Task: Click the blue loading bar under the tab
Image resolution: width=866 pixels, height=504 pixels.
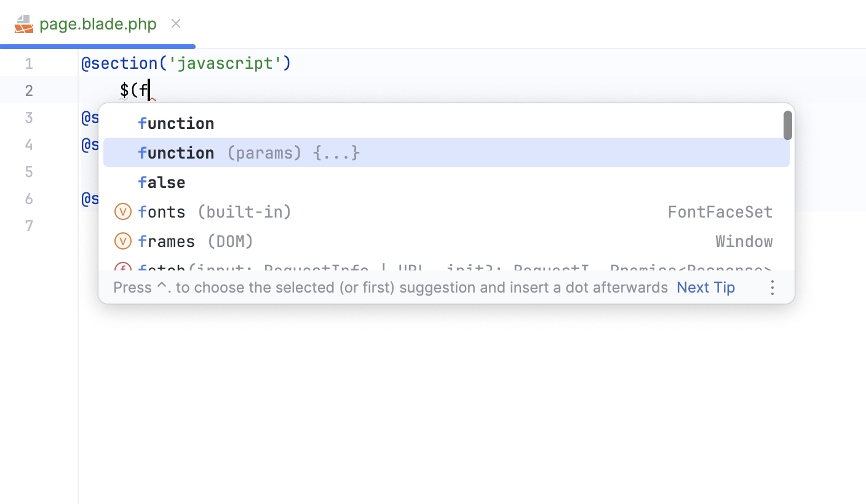Action: pyautogui.click(x=97, y=45)
